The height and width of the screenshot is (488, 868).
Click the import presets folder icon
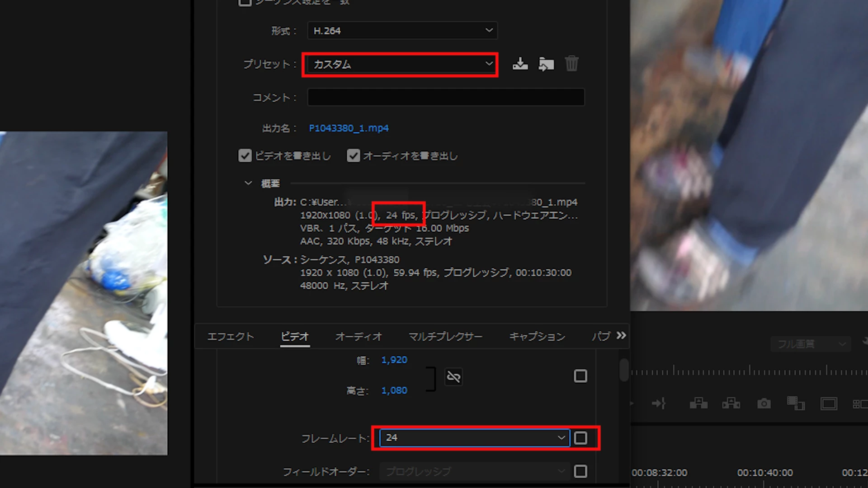pos(546,64)
